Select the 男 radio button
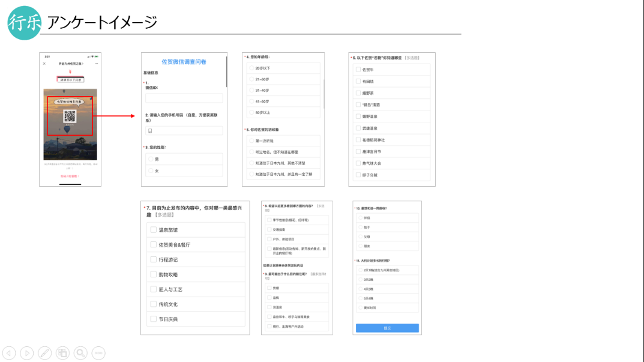Screen dimensions: 644x362 (x=151, y=159)
